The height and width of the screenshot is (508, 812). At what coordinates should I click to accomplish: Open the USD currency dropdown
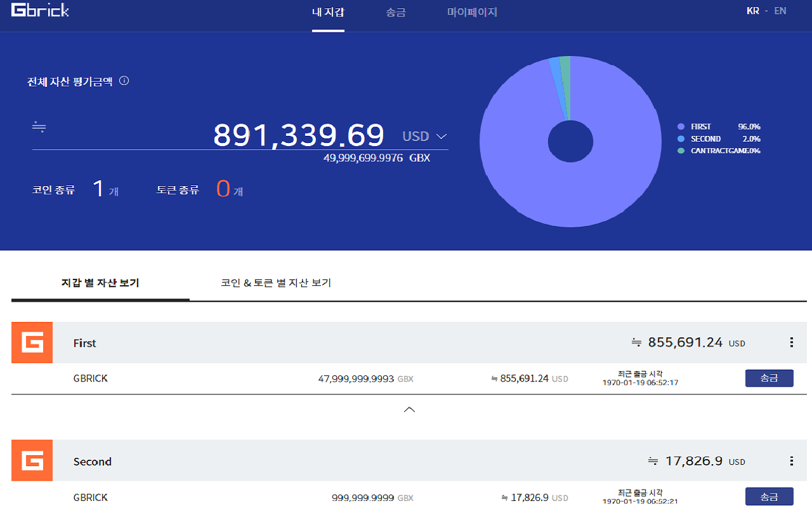tap(424, 136)
